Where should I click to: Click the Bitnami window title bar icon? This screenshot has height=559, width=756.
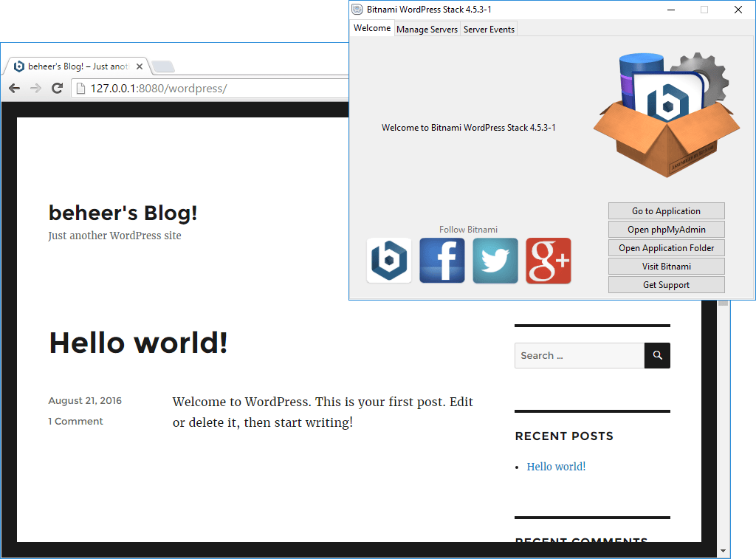pyautogui.click(x=357, y=9)
